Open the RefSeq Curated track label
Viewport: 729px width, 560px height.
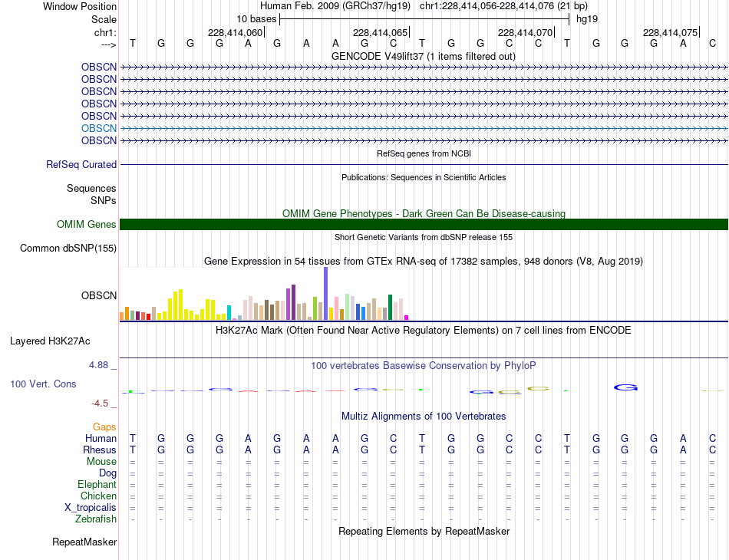click(x=81, y=164)
